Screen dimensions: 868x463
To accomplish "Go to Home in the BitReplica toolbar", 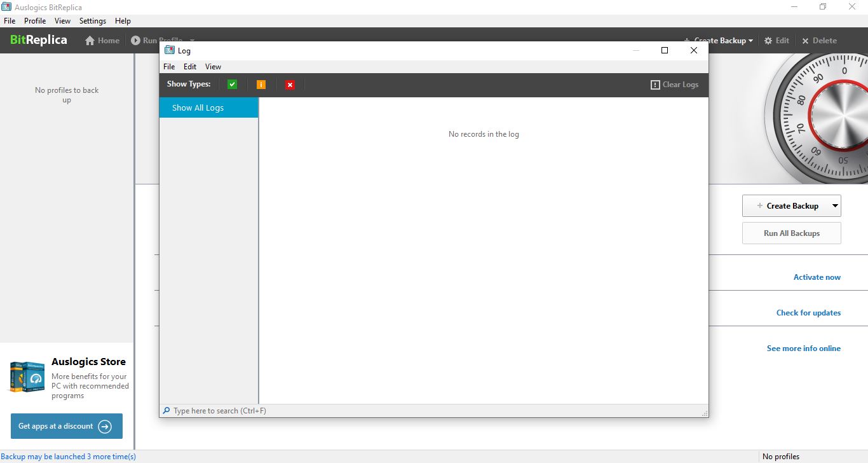I will (102, 41).
